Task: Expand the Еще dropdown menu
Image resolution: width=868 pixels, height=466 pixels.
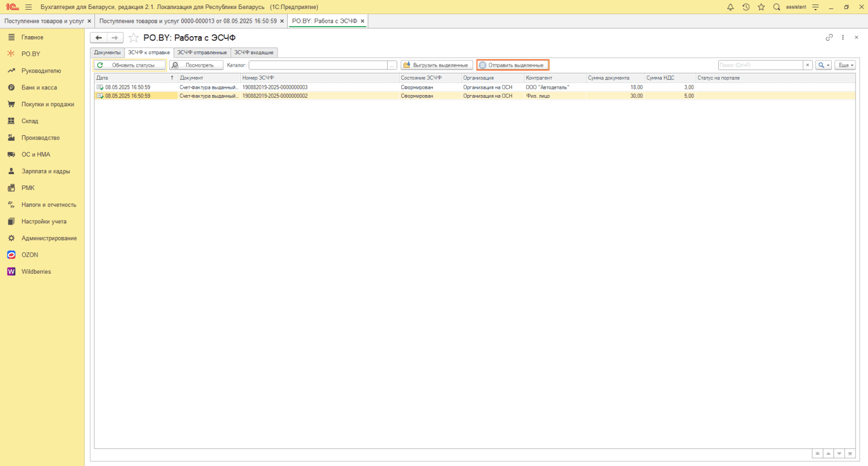Action: (x=845, y=65)
